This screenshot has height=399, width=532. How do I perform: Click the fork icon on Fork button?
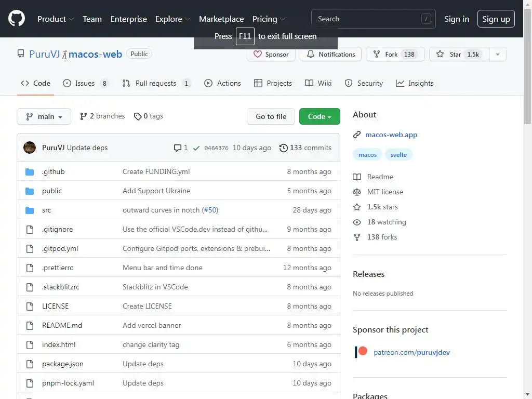pos(376,54)
